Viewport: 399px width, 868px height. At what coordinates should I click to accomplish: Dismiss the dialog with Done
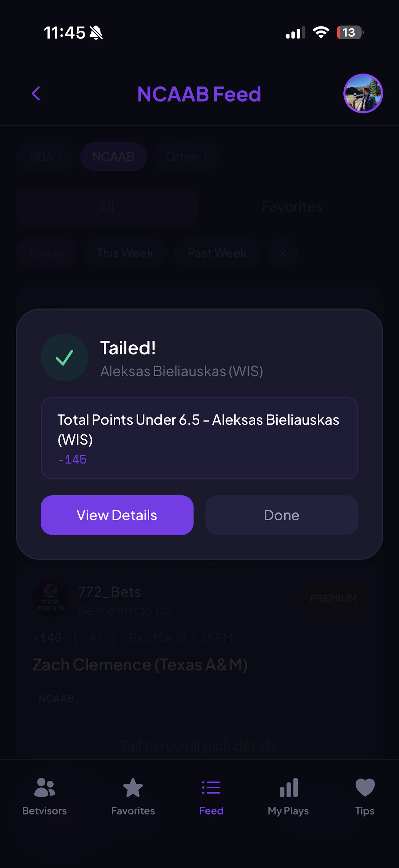(x=282, y=515)
